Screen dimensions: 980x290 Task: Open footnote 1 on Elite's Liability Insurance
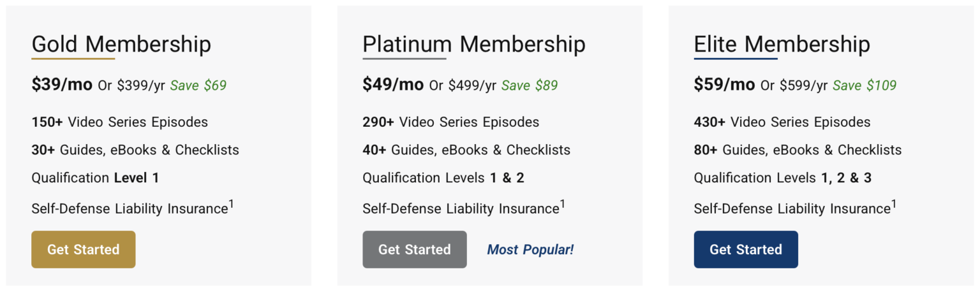pos(894,204)
